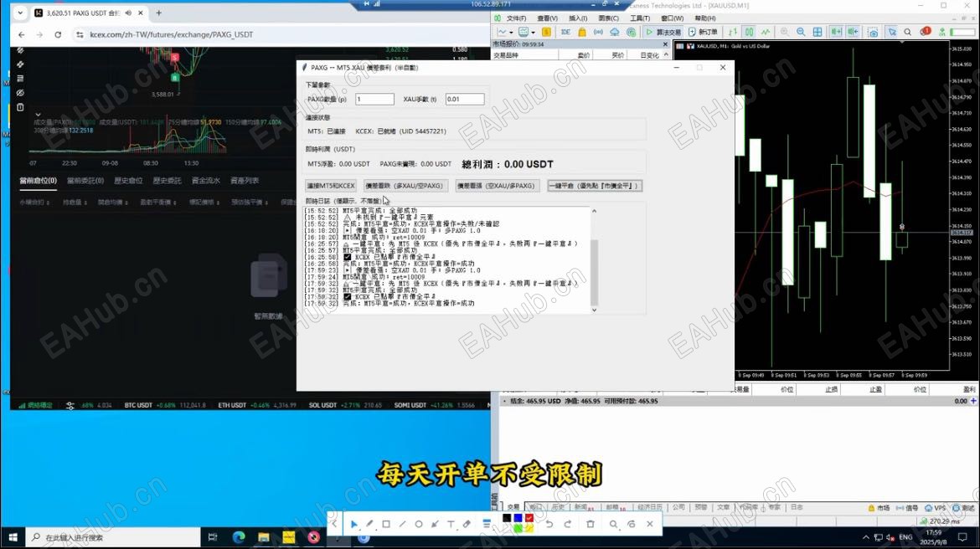Click the kcex.com address bar
The height and width of the screenshot is (549, 980).
171,34
